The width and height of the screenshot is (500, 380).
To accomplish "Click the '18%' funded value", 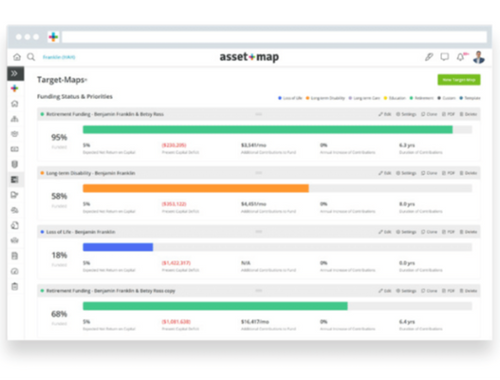I will click(59, 255).
